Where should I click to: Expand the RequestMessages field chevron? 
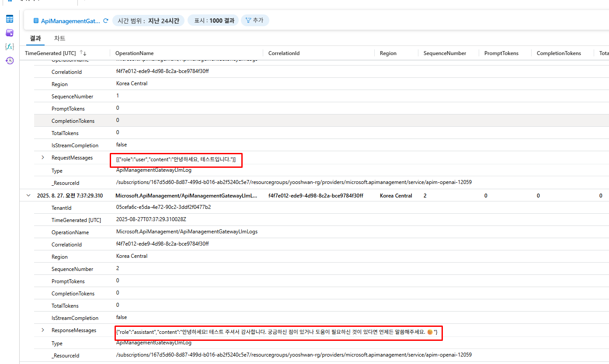click(x=42, y=157)
